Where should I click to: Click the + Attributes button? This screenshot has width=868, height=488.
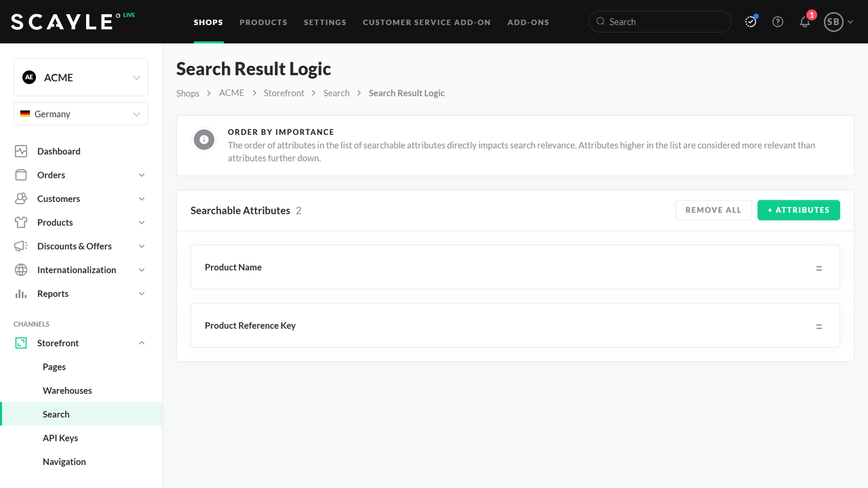[798, 210]
